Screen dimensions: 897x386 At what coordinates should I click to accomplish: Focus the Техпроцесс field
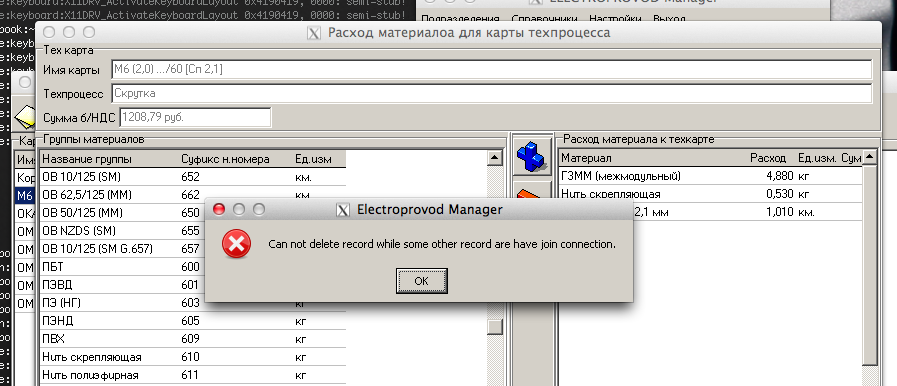pos(491,93)
